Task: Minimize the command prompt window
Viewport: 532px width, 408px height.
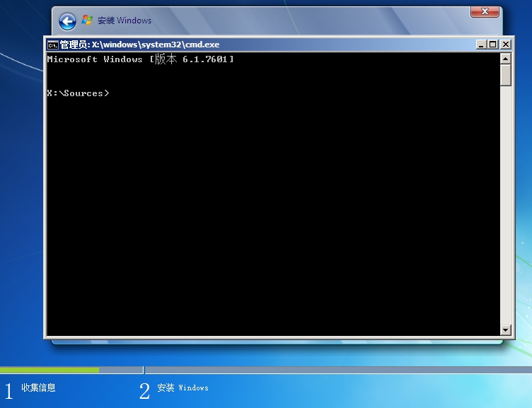Action: point(481,45)
